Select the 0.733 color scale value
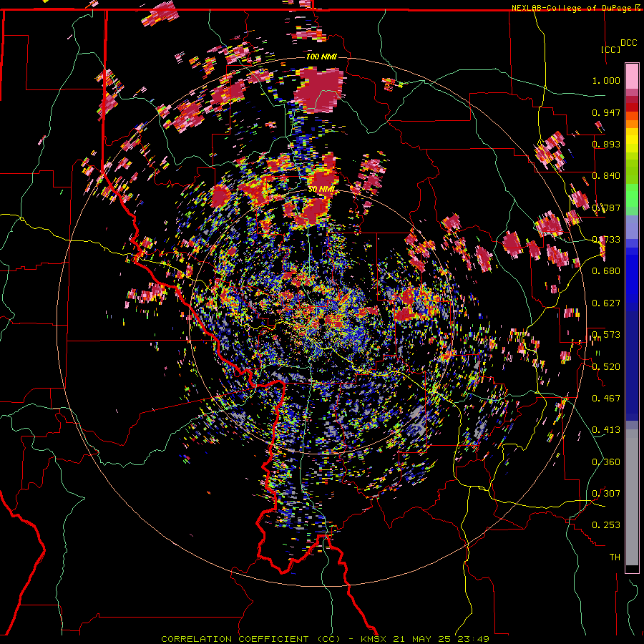This screenshot has width=644, height=644. tap(606, 240)
